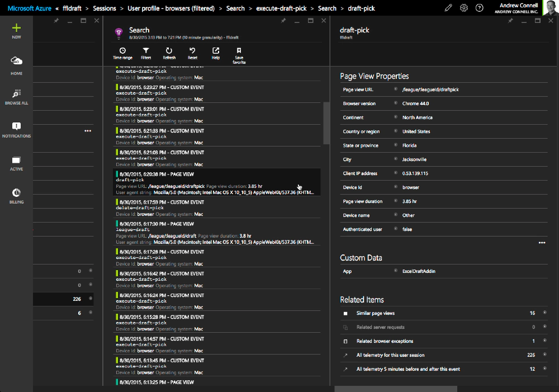
Task: Open All telemetry for this user session
Action: pyautogui.click(x=444, y=355)
